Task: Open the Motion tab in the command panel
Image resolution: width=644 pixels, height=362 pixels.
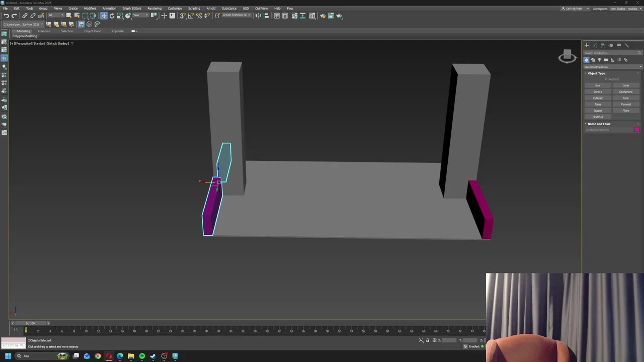Action: pyautogui.click(x=611, y=45)
